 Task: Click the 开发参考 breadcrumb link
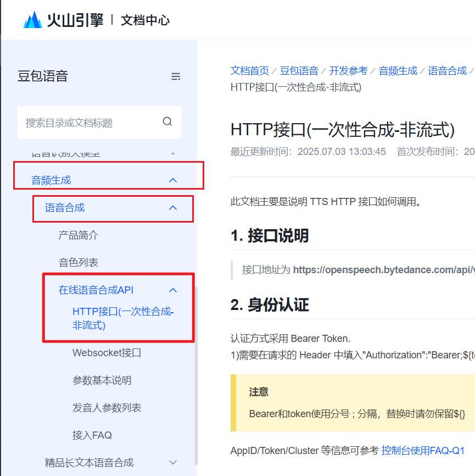pyautogui.click(x=348, y=70)
